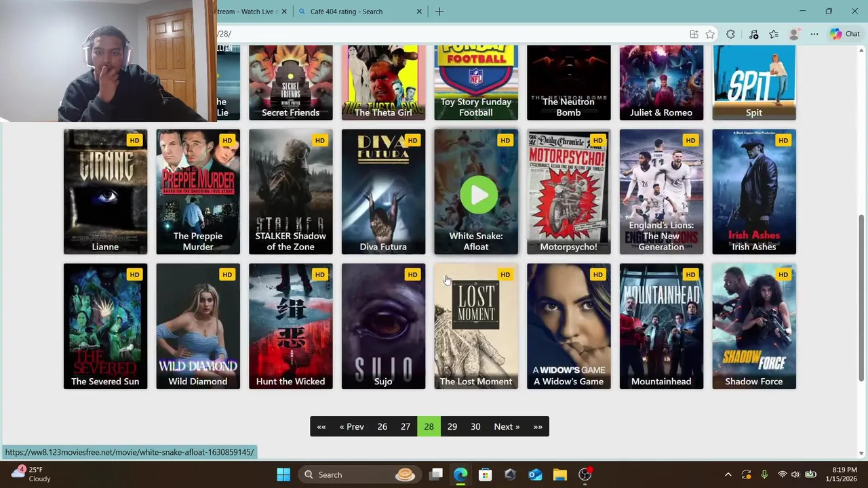The height and width of the screenshot is (488, 868).
Task: Jump to last page with »» button
Action: coord(538,426)
